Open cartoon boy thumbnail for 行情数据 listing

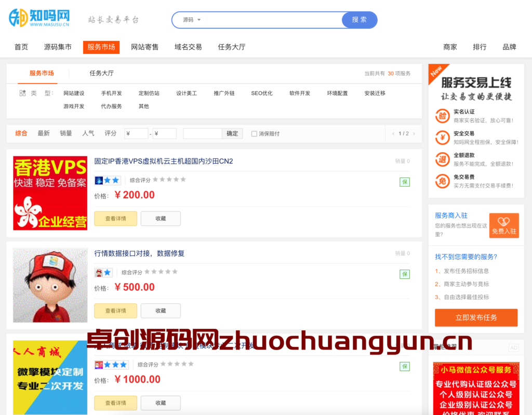pyautogui.click(x=50, y=285)
